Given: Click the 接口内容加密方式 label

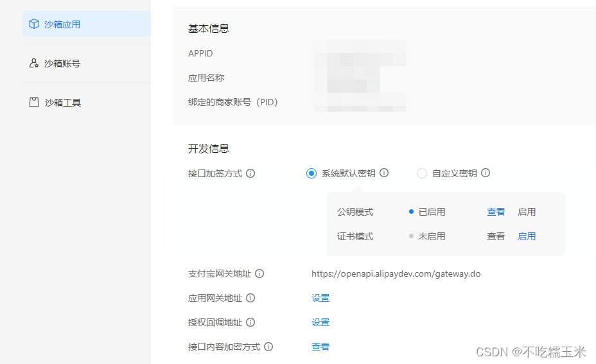Looking at the screenshot, I should click(224, 347).
